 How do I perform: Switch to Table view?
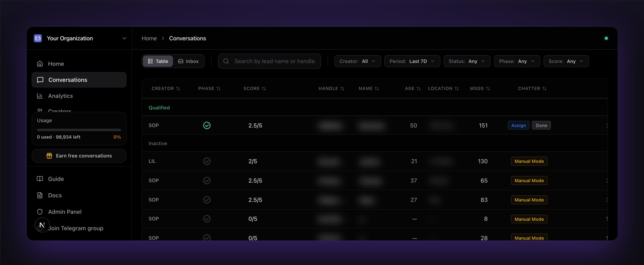click(158, 61)
